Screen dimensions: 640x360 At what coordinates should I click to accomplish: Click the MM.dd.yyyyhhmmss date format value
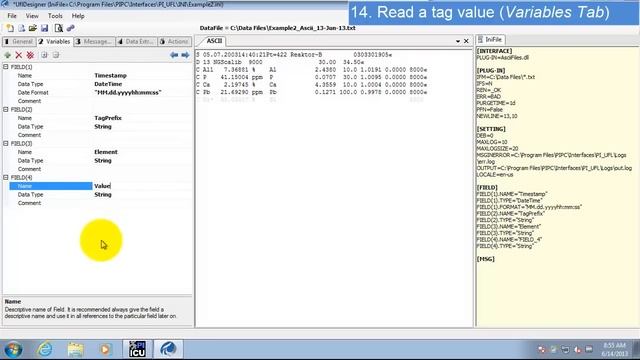128,93
